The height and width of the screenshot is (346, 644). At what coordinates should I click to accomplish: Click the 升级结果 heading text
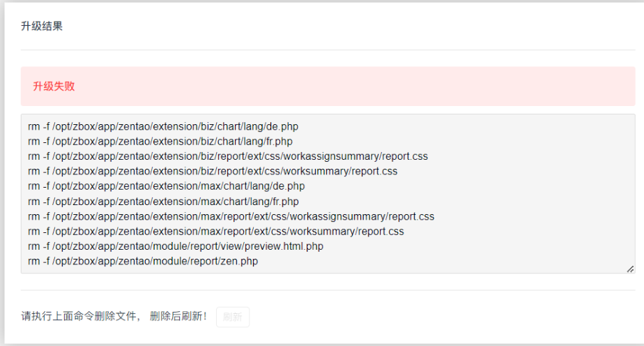(42, 27)
